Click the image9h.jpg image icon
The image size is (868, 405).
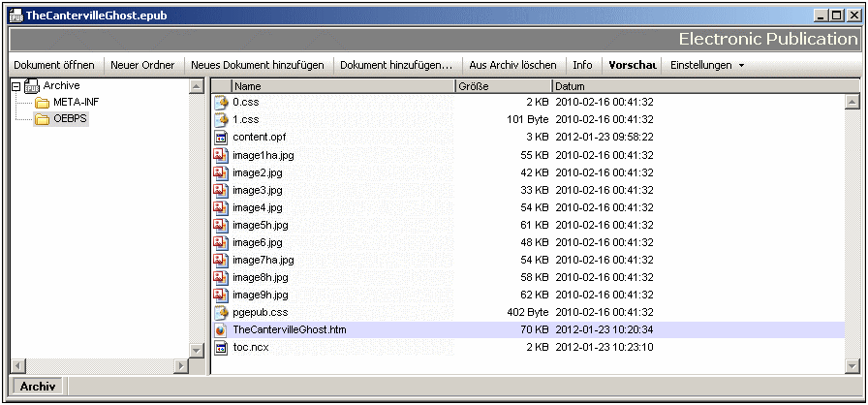[x=222, y=295]
